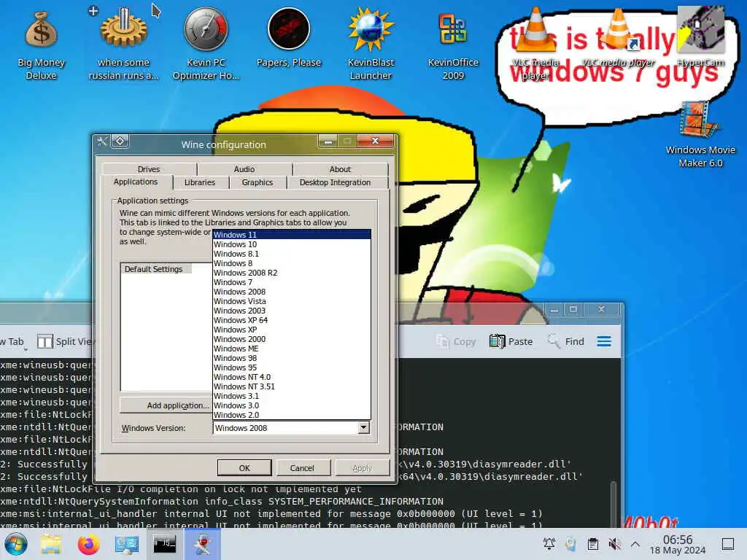Image resolution: width=747 pixels, height=560 pixels.
Task: Select Windows Vista in the version list
Action: [x=292, y=301]
